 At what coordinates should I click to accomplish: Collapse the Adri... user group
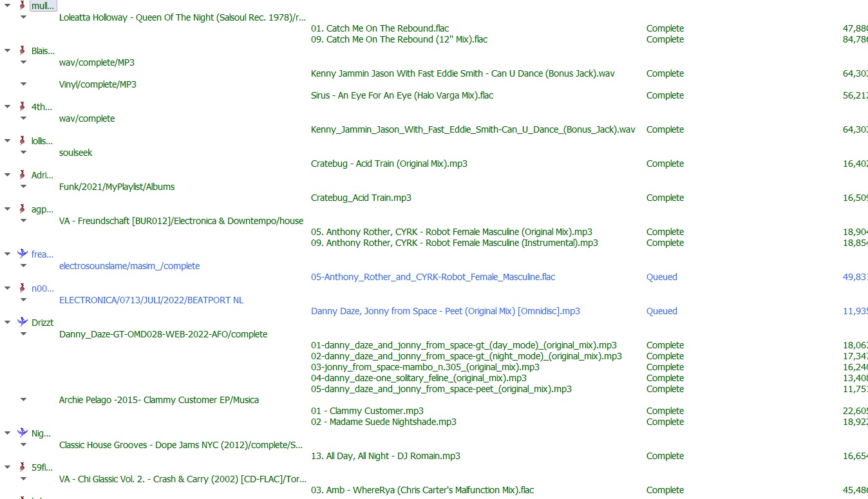[x=7, y=175]
